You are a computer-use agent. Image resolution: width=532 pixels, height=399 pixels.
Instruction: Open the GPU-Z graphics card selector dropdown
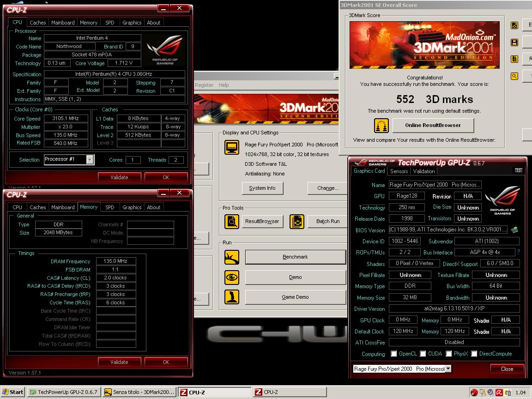pyautogui.click(x=448, y=369)
